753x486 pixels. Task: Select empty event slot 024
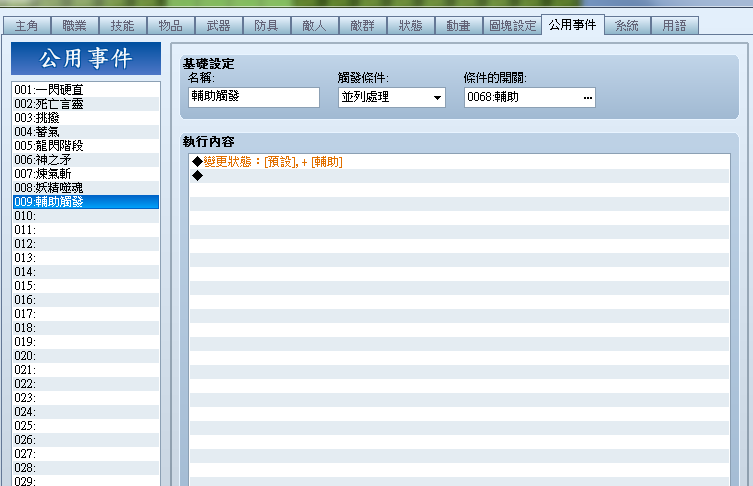pyautogui.click(x=86, y=412)
